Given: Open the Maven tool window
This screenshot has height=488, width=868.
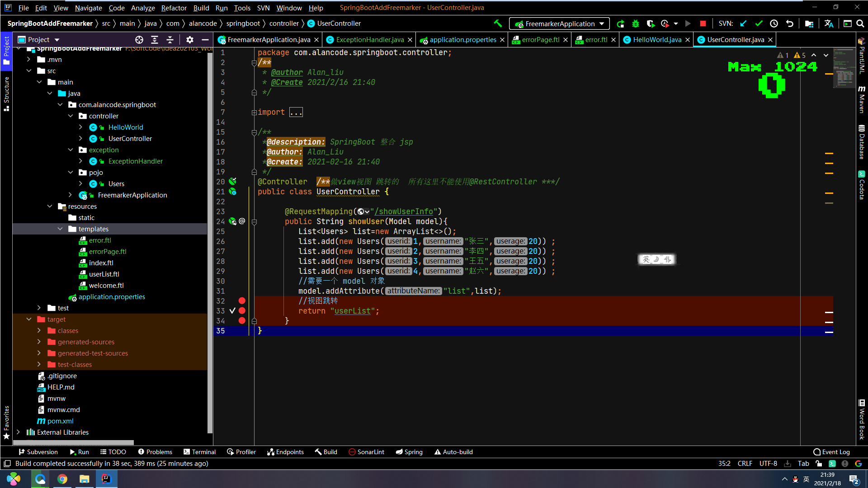Looking at the screenshot, I should pos(862,99).
